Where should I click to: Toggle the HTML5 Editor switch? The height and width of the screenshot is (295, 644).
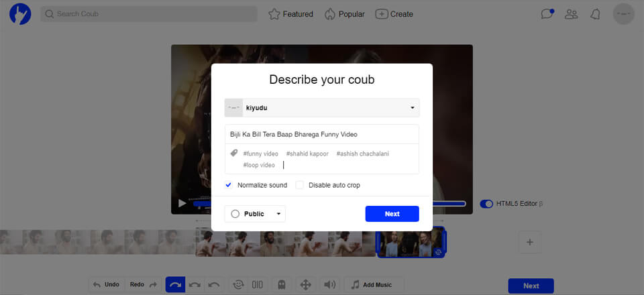click(486, 204)
